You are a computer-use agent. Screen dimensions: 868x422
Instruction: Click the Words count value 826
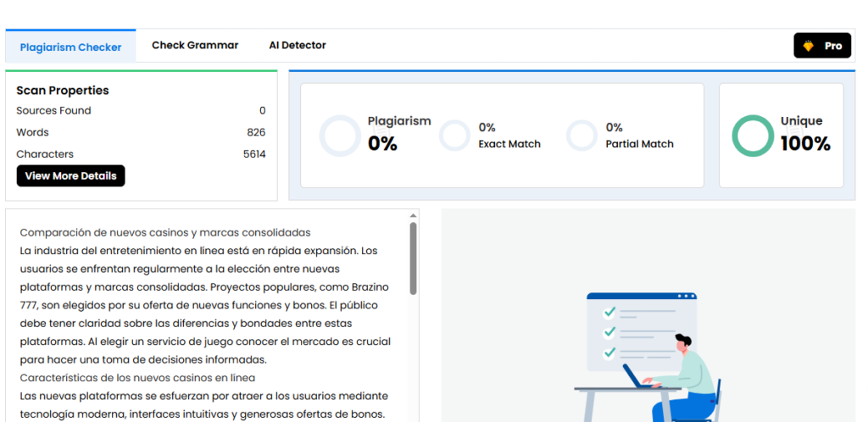coord(256,132)
